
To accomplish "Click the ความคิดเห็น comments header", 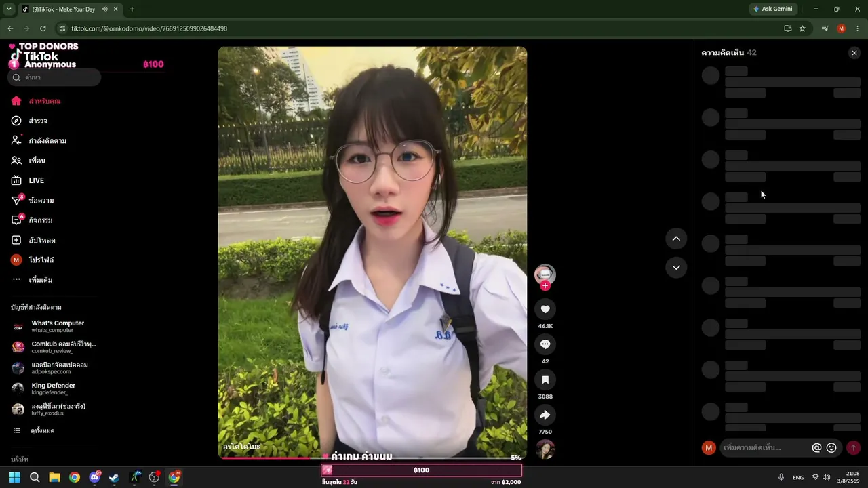I will pyautogui.click(x=723, y=53).
